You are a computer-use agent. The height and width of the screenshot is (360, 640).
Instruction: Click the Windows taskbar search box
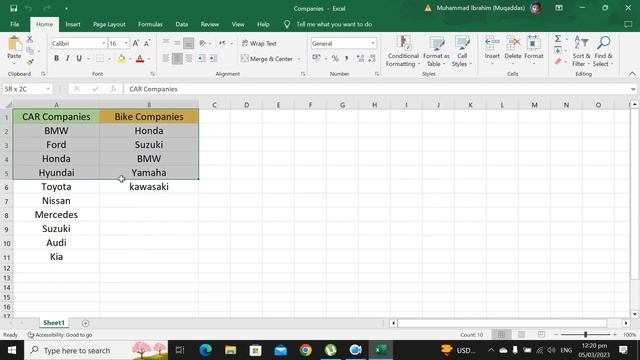tap(96, 350)
